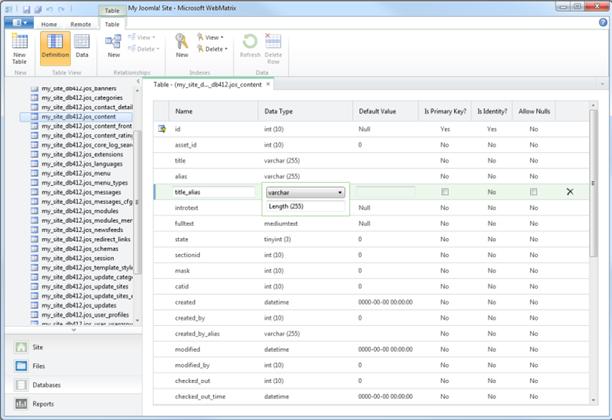This screenshot has height=420, width=612.
Task: Select my_site_db412.jos_updates table
Action: pos(79,305)
